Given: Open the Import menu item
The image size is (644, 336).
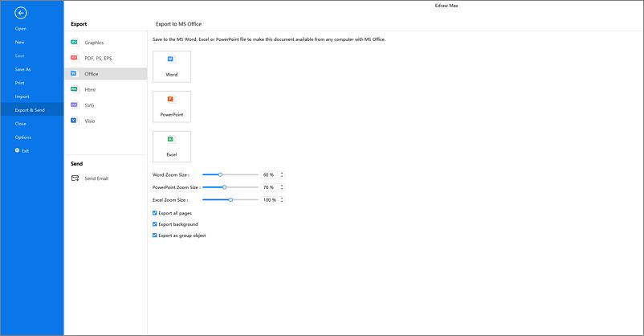Looking at the screenshot, I should 22,96.
